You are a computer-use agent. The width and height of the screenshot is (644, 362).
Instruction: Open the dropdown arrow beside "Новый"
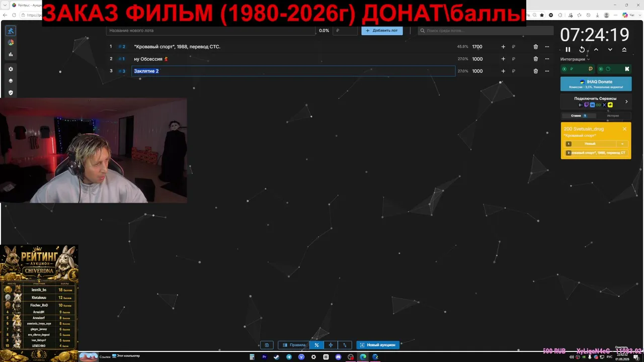point(623,144)
